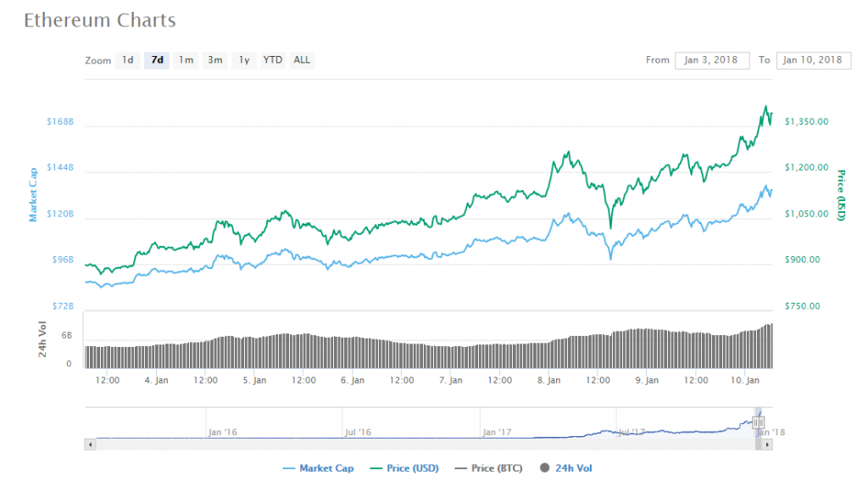868x481 pixels.
Task: Select YTD zoom range
Action: (273, 60)
